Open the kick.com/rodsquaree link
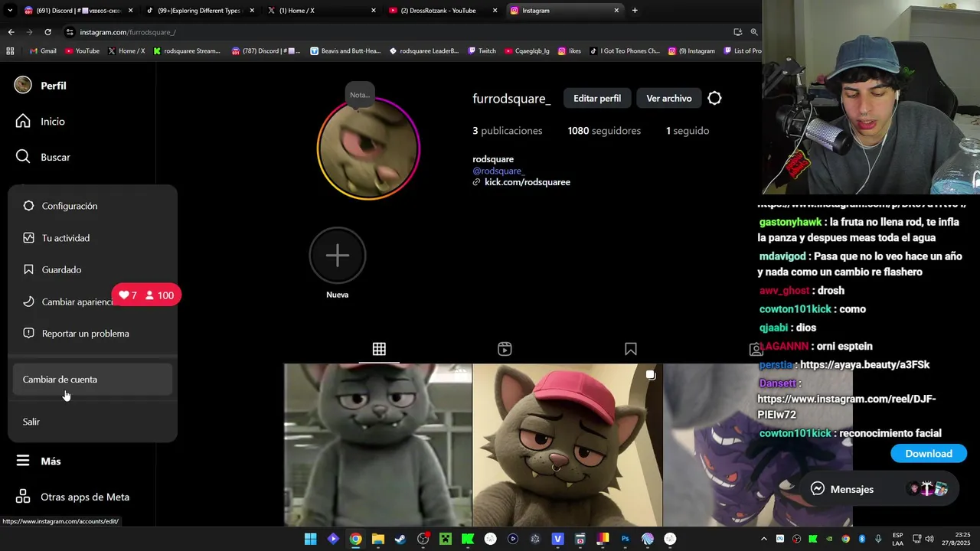This screenshot has width=980, height=551. (x=527, y=182)
